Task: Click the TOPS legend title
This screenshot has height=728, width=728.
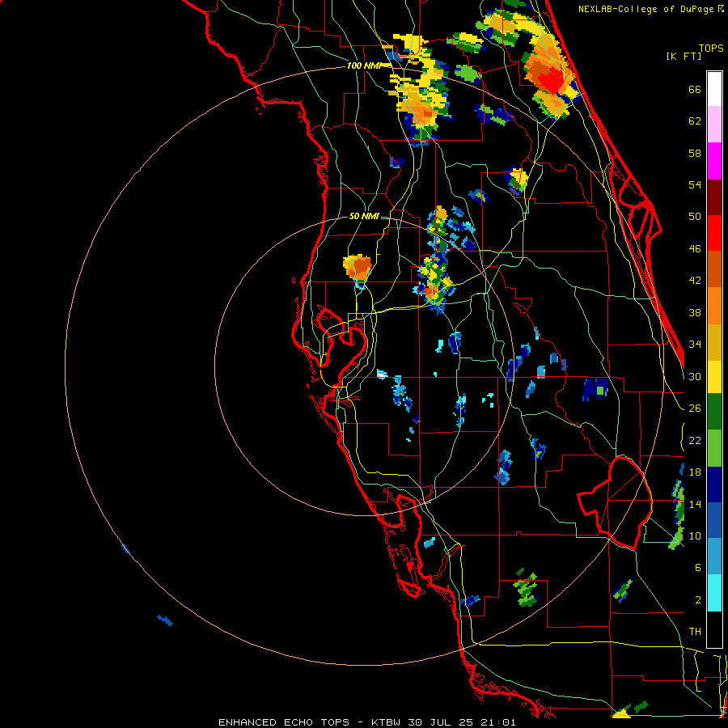Action: [x=711, y=49]
